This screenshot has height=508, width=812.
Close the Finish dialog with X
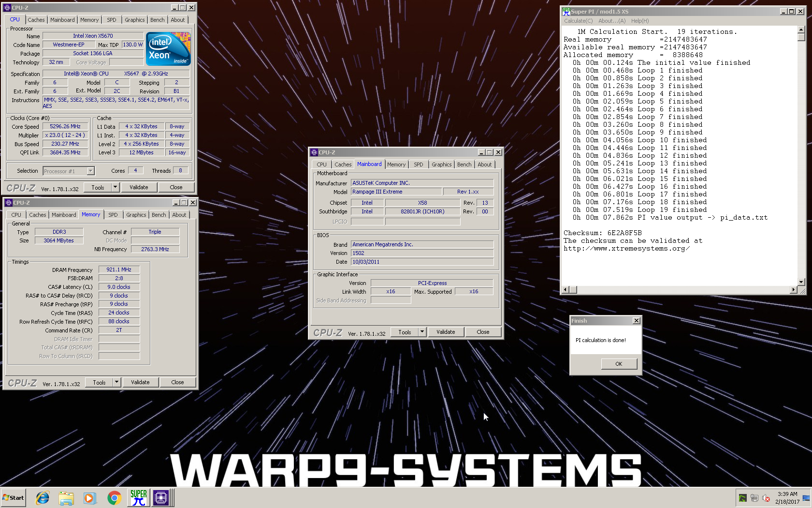tap(637, 320)
